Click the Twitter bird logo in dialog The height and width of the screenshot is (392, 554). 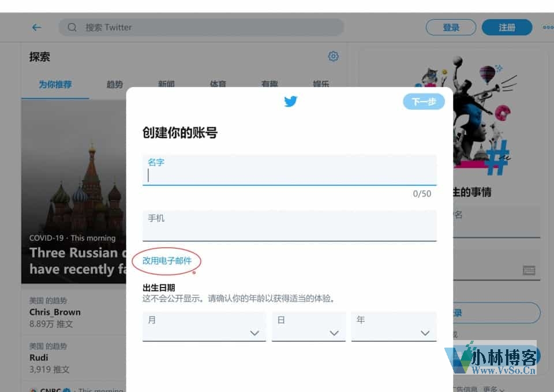click(x=290, y=102)
